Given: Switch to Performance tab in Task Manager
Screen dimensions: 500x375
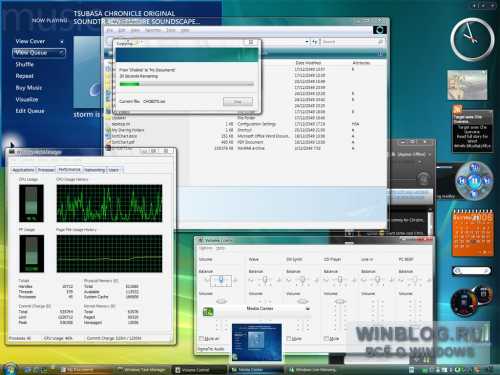Looking at the screenshot, I should [x=69, y=170].
